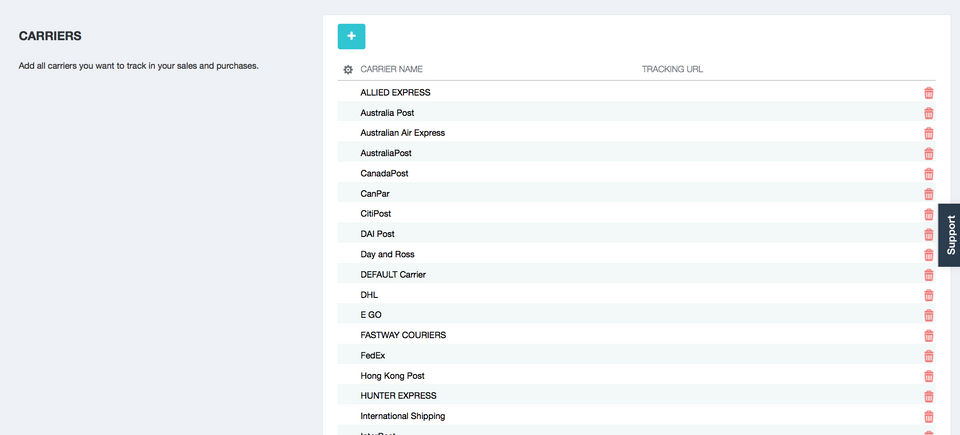This screenshot has height=435, width=960.
Task: Delete the FASTWAY COURIERS carrier
Action: pos(929,335)
